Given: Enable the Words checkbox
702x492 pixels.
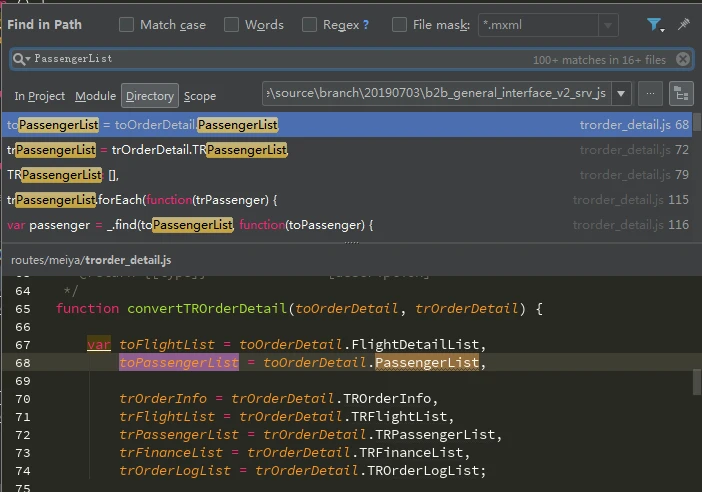Looking at the screenshot, I should point(232,25).
